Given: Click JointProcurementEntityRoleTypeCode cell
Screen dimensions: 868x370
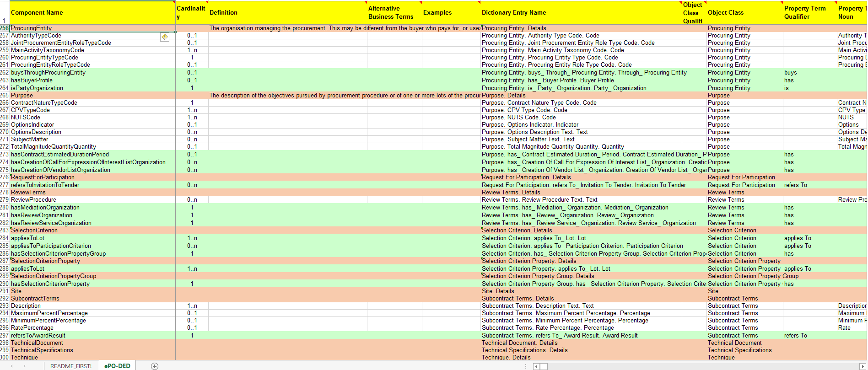Looking at the screenshot, I should (x=92, y=43).
